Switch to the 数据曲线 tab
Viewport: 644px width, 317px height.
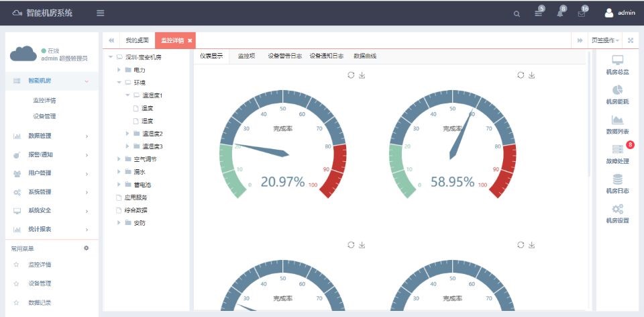[365, 56]
